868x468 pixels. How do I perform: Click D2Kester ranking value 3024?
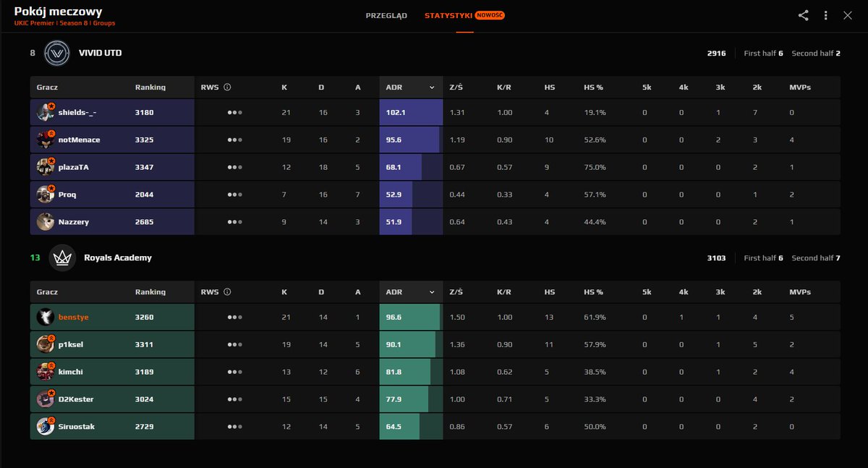[144, 400]
